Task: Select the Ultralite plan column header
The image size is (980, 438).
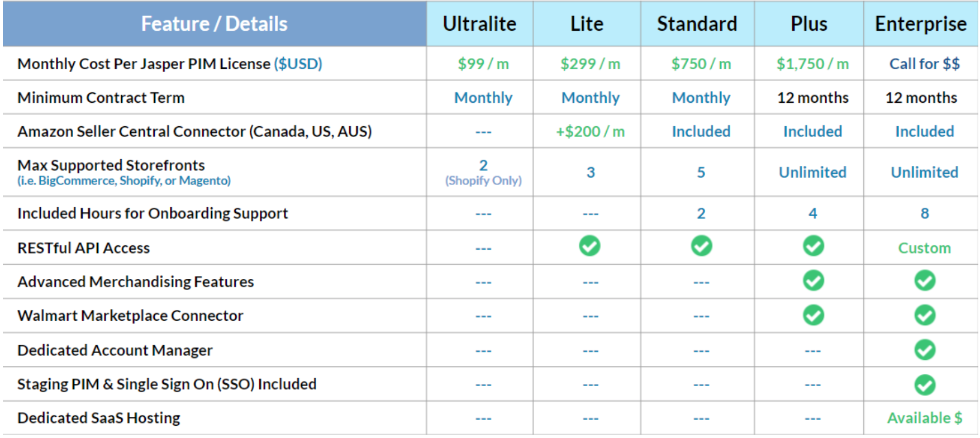Action: (x=480, y=23)
